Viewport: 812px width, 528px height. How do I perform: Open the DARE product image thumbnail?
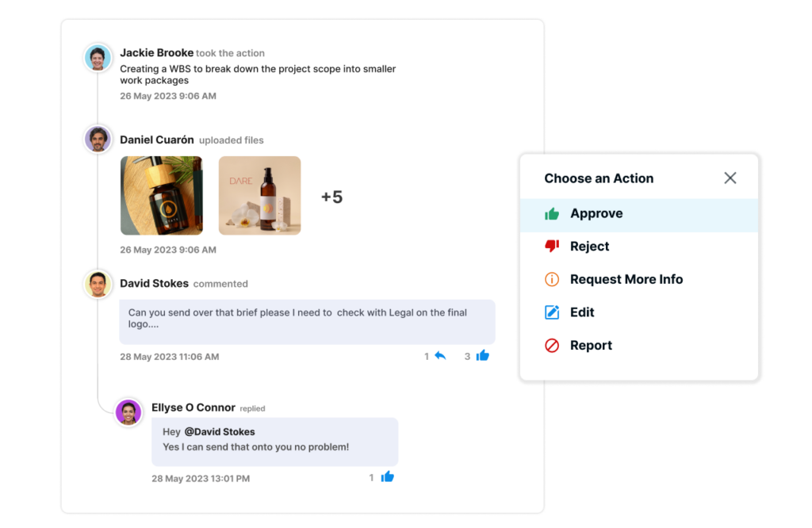[x=259, y=196]
